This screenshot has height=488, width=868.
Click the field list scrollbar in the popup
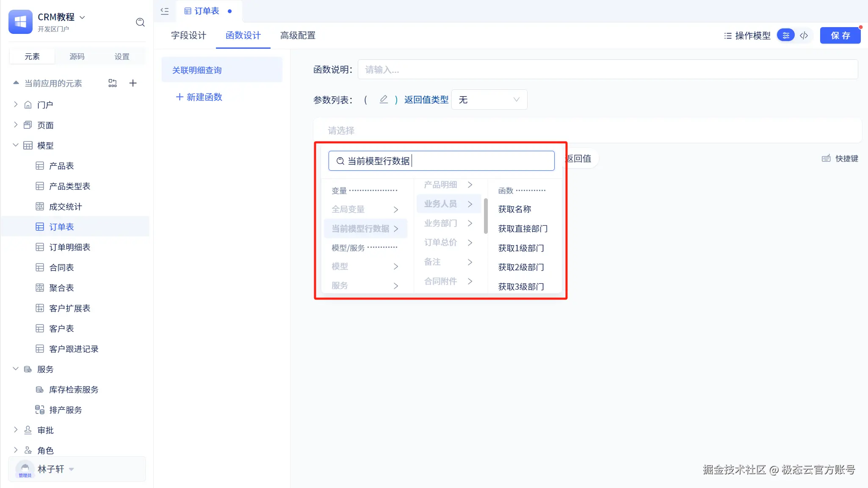[x=486, y=216]
